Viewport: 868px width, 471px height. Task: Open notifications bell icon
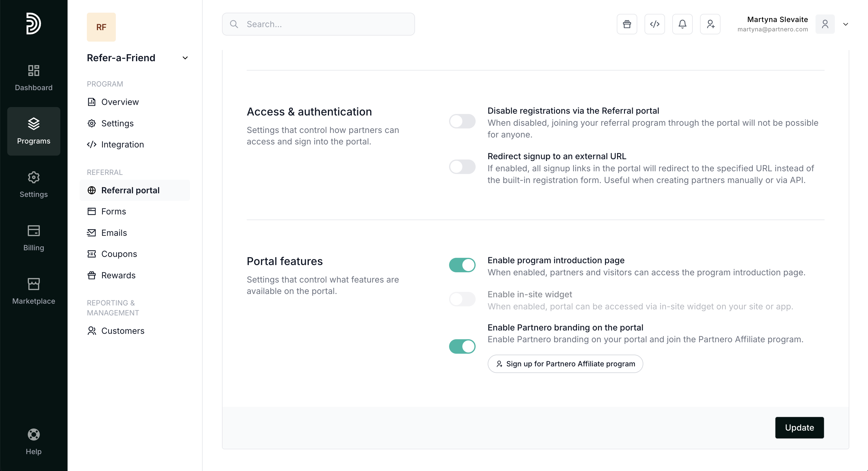[682, 24]
